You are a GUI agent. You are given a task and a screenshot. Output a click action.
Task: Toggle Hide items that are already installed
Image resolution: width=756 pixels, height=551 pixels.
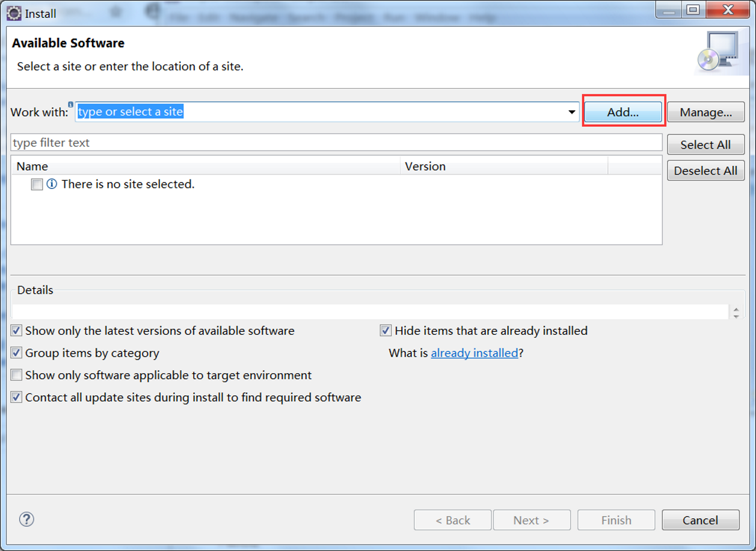point(386,331)
